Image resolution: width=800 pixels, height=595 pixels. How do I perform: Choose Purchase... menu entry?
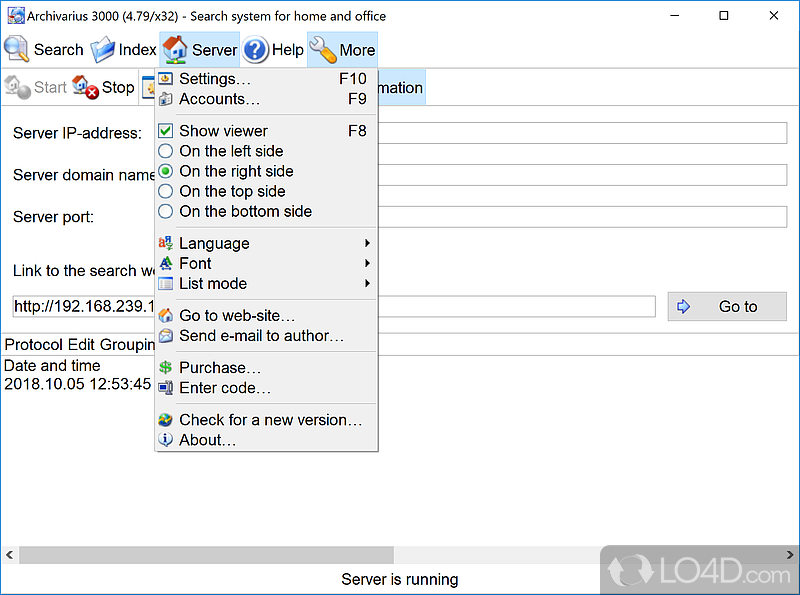point(266,367)
